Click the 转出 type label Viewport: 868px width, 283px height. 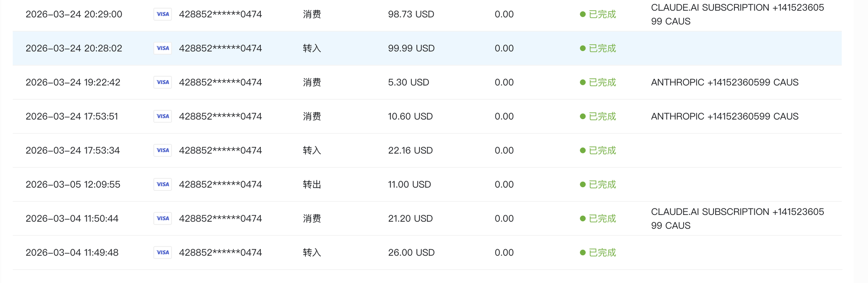(312, 184)
